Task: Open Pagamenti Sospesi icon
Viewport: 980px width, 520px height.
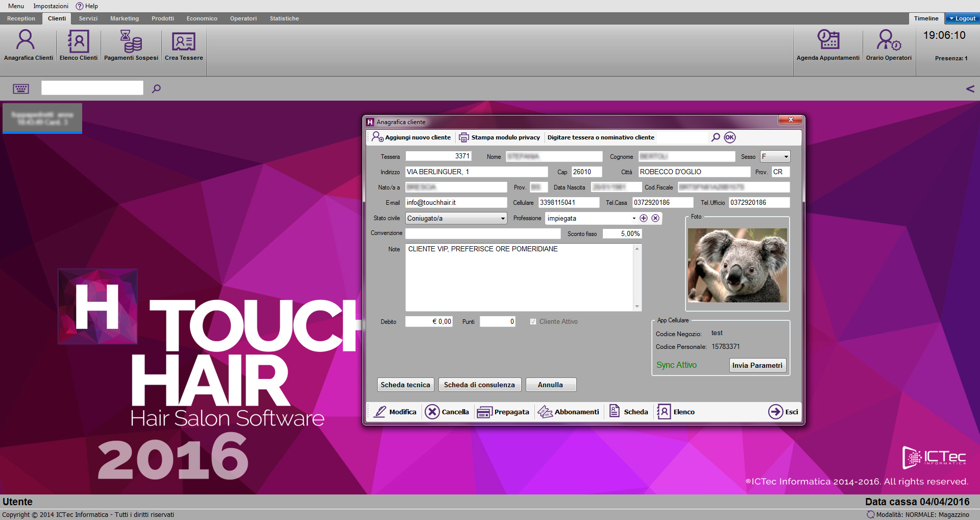Action: [x=131, y=45]
